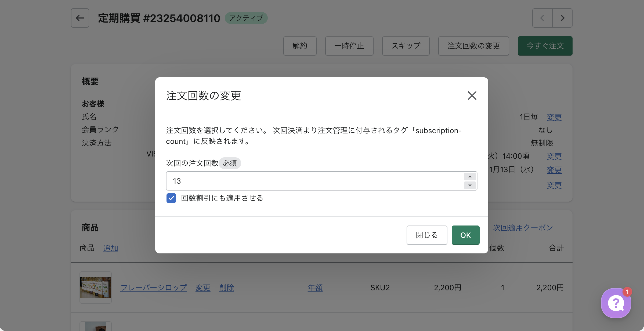Click the 年額 plan link

click(315, 288)
